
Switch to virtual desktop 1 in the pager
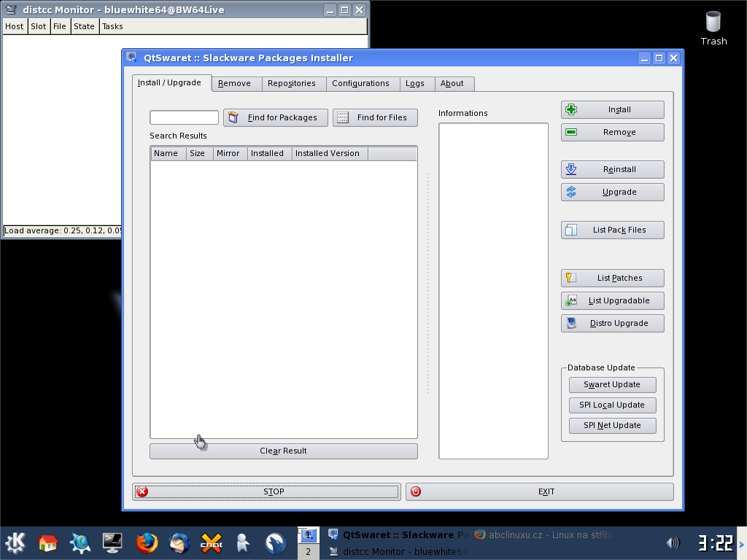coord(309,534)
